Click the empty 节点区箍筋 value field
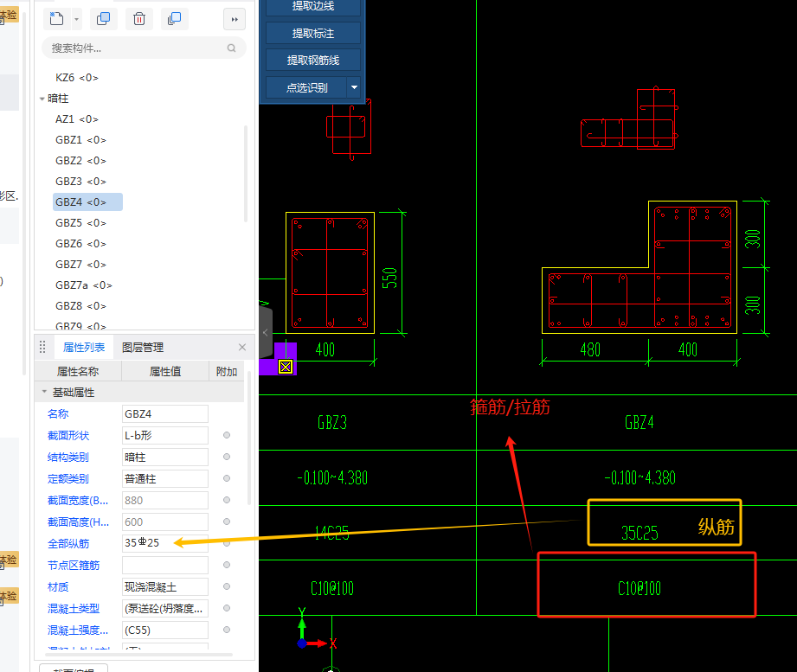Viewport: 797px width, 672px height. (x=165, y=566)
